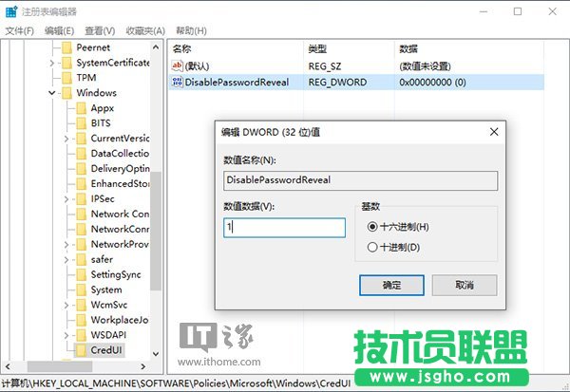This screenshot has height=392, width=570.
Task: Select the decimal (十进制) base option
Action: click(x=371, y=248)
